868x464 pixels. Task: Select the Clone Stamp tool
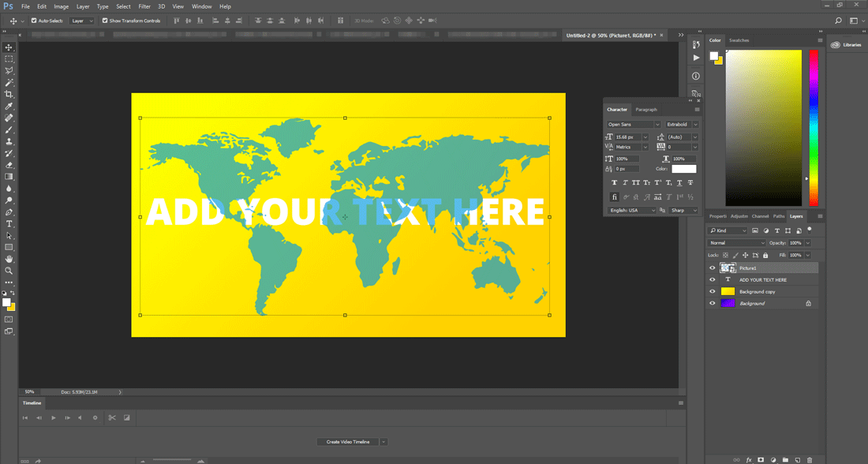pyautogui.click(x=9, y=142)
